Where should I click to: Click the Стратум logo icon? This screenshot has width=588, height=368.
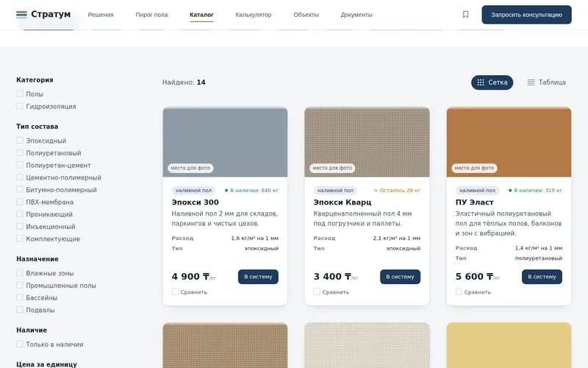click(x=21, y=14)
